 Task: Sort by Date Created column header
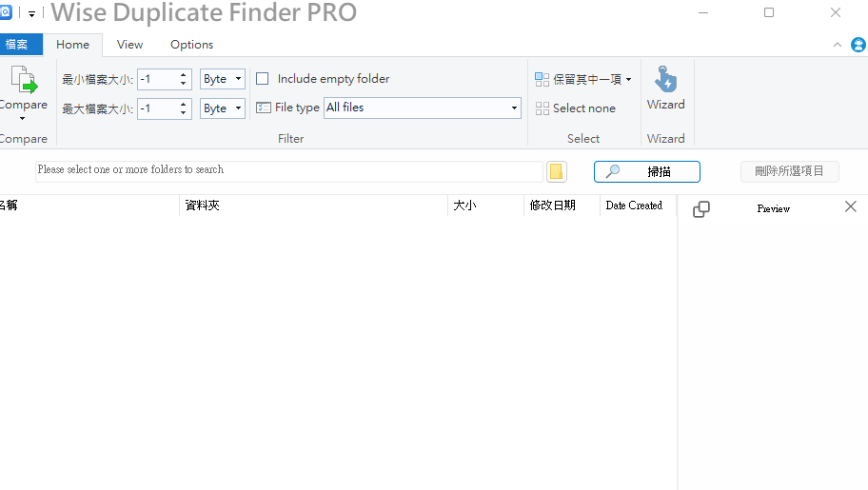pos(639,206)
